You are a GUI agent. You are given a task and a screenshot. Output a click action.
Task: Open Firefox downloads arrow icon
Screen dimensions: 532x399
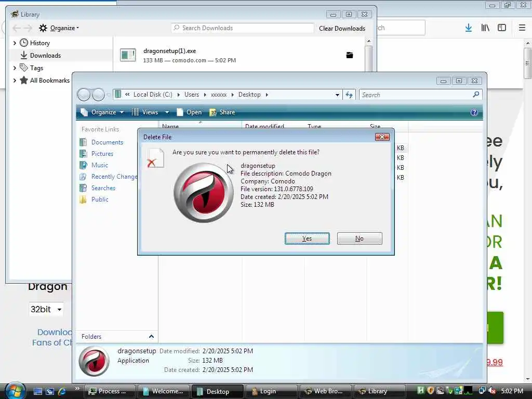click(468, 28)
